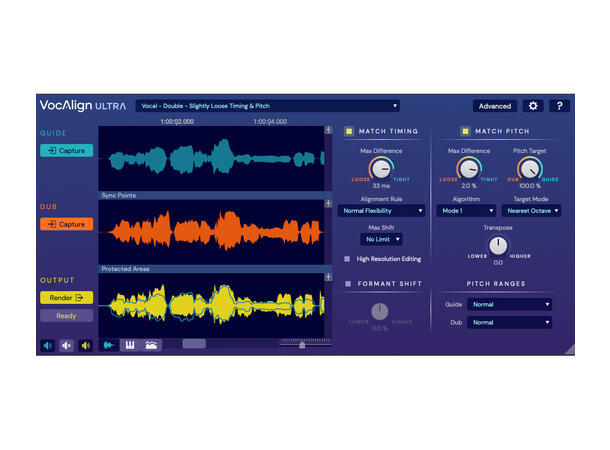
Task: Open the preset dropdown Vocal - Double
Action: [x=268, y=106]
